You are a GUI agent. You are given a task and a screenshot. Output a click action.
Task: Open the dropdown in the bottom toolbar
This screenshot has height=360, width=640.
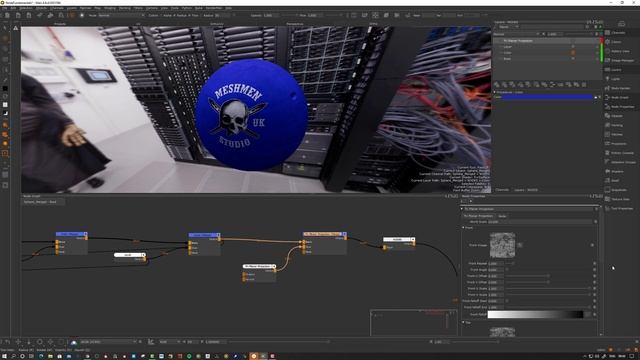[107, 342]
